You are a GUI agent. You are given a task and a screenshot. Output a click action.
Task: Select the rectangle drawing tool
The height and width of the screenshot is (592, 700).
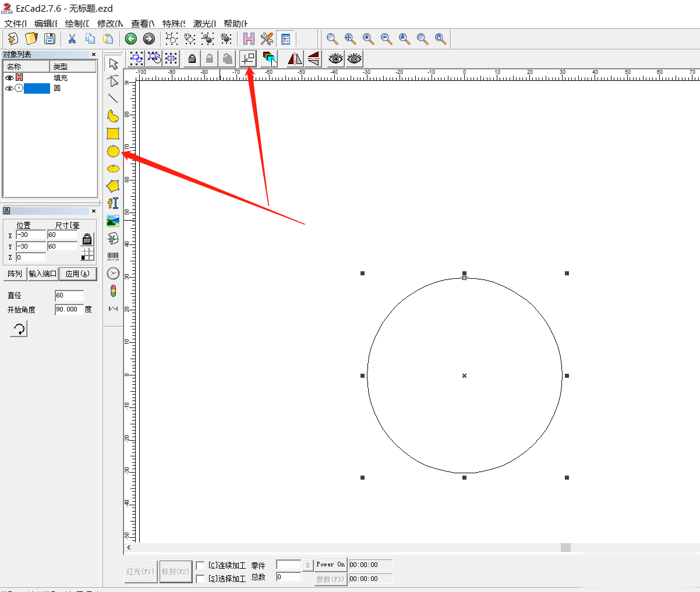click(x=113, y=133)
